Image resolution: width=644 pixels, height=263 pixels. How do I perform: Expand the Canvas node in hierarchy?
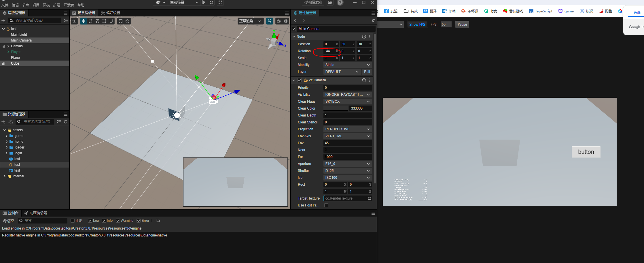point(8,46)
